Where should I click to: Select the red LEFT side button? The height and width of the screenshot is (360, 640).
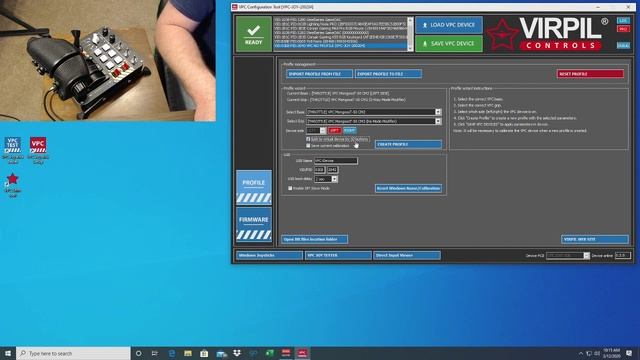point(334,131)
